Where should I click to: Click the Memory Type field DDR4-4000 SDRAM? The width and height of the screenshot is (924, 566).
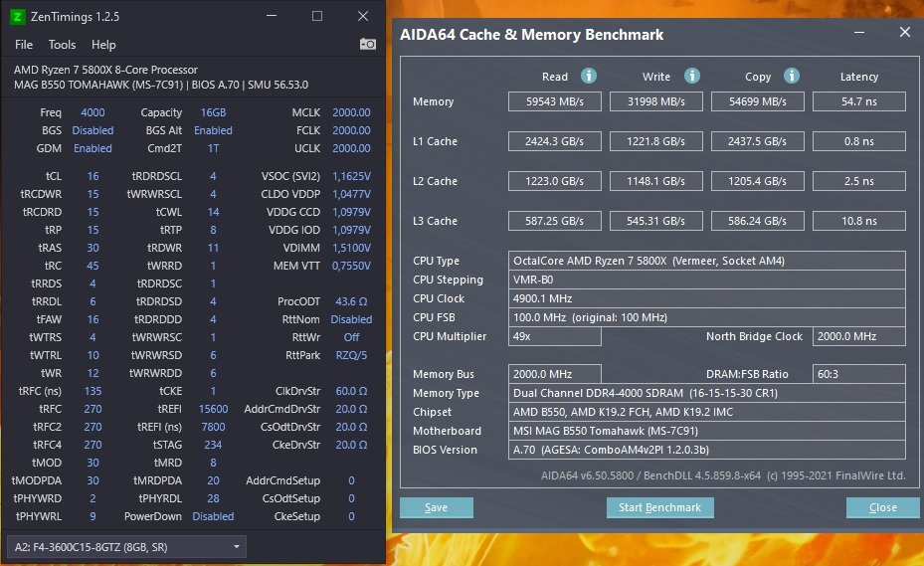click(706, 393)
